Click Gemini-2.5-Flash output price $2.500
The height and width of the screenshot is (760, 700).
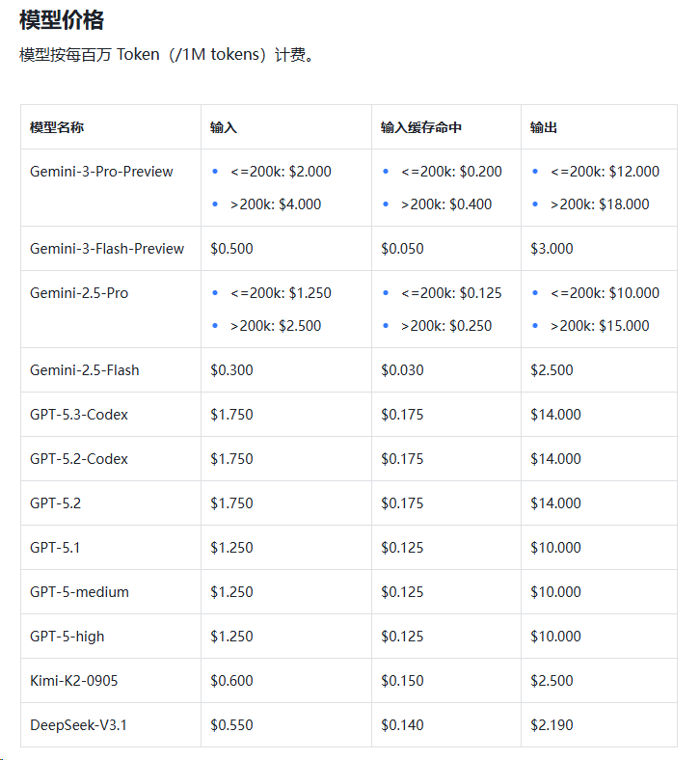pyautogui.click(x=552, y=370)
